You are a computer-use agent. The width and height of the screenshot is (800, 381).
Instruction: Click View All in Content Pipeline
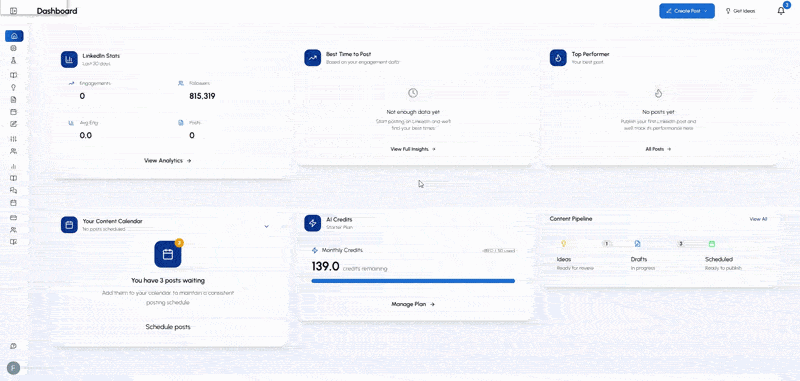tap(758, 219)
